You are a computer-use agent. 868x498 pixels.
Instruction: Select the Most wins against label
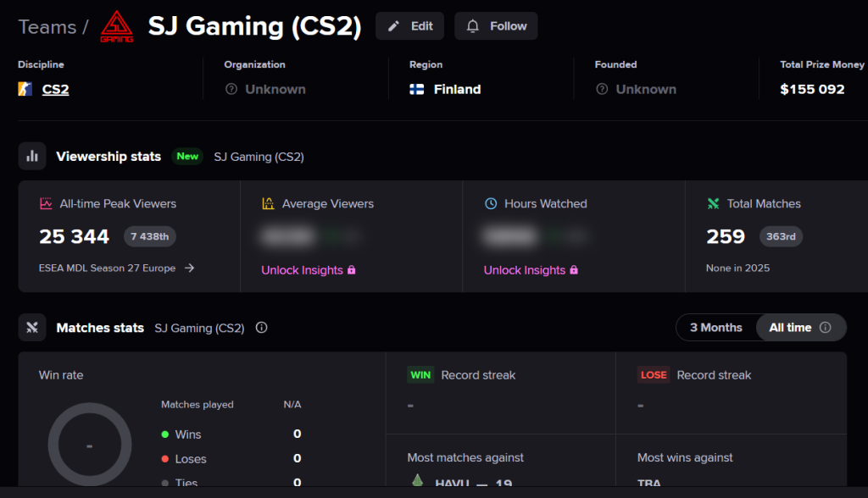pos(685,457)
